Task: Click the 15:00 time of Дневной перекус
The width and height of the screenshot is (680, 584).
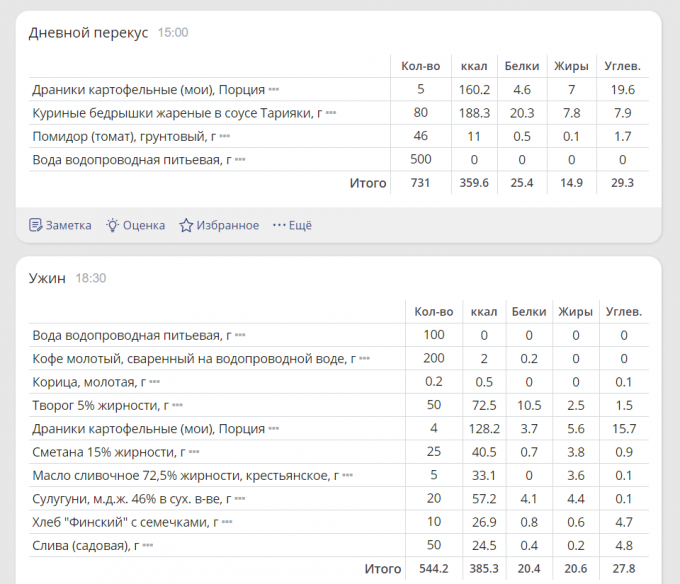Action: tap(173, 33)
